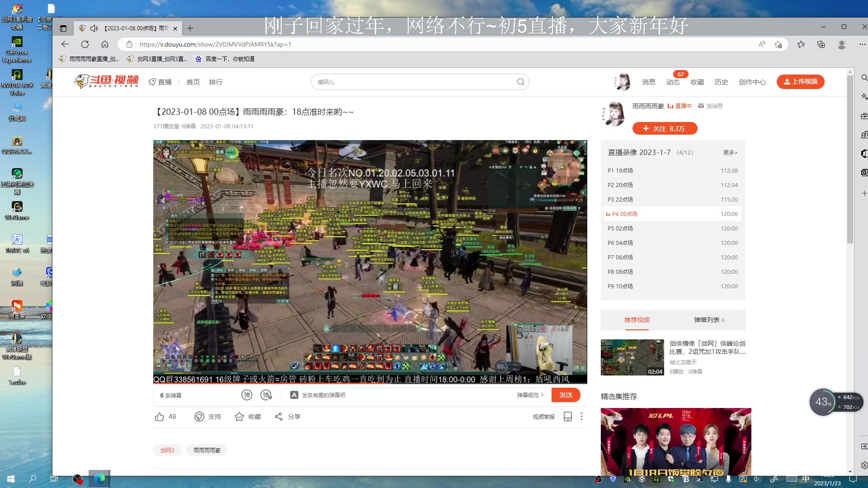Click the 上传视频 upload button
The width and height of the screenshot is (868, 488).
pyautogui.click(x=800, y=81)
